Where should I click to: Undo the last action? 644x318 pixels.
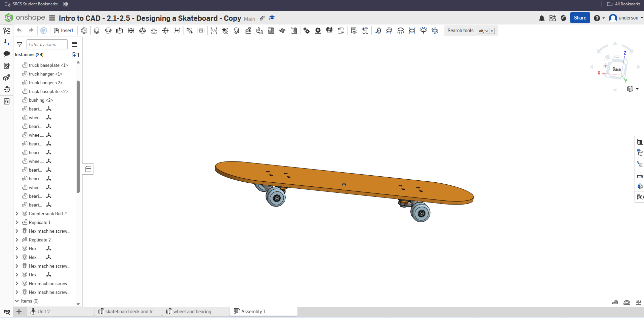pos(19,30)
